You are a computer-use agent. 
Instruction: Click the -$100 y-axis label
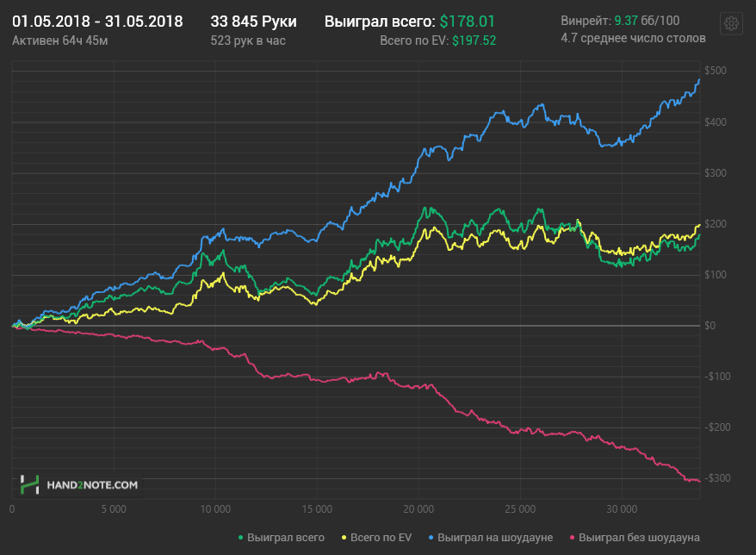coord(717,377)
